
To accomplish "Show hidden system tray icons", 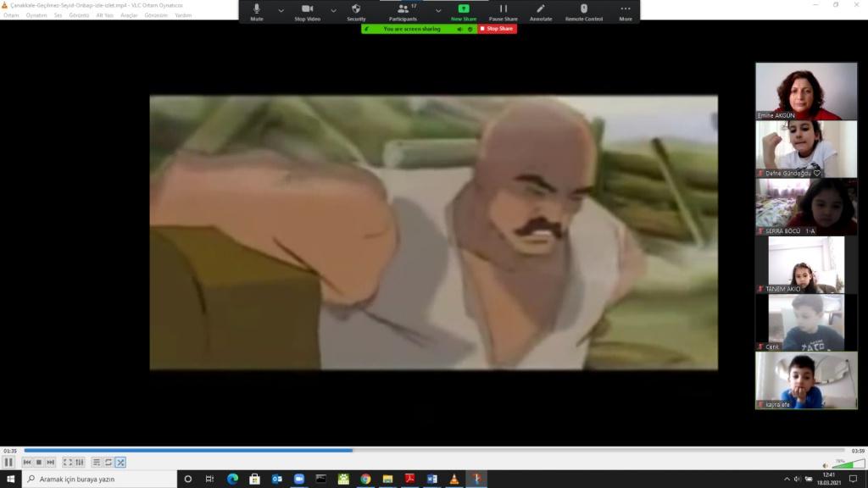I will point(787,480).
